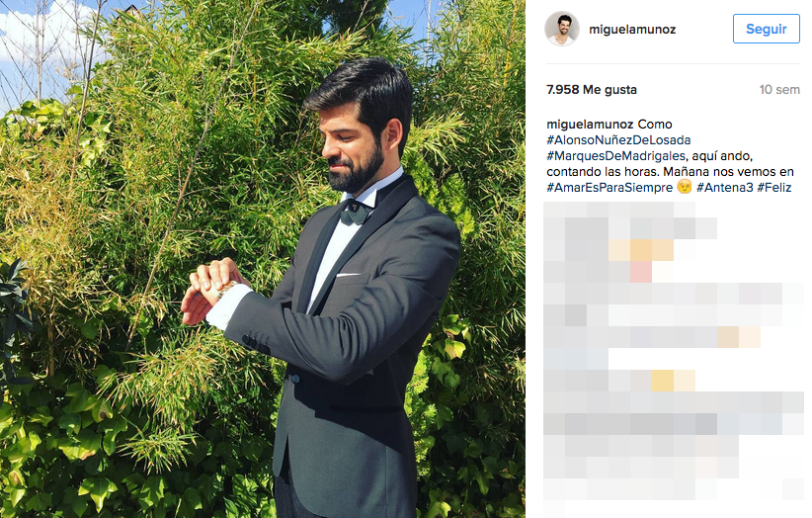The width and height of the screenshot is (812, 518).
Task: Click the jacket's front button in the photo
Action: 294,379
